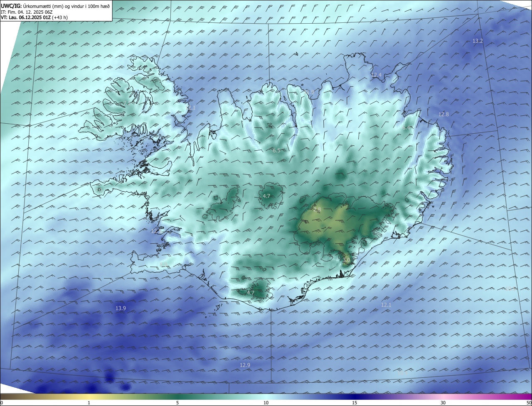Screen dimensions: 532x406
Task: Click the 0 tick on the colour scale
Action: pos(2,403)
